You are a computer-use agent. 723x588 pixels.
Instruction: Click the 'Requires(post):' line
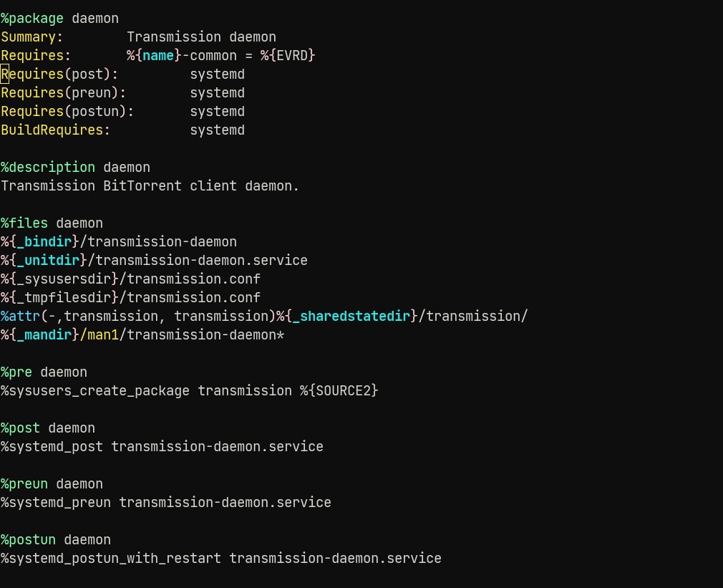122,74
